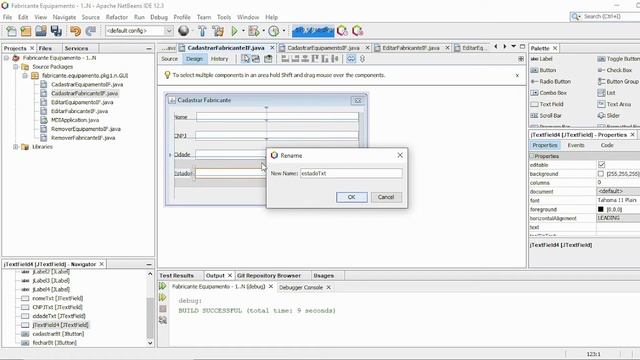Click the Clean and Build icon

coord(218,31)
